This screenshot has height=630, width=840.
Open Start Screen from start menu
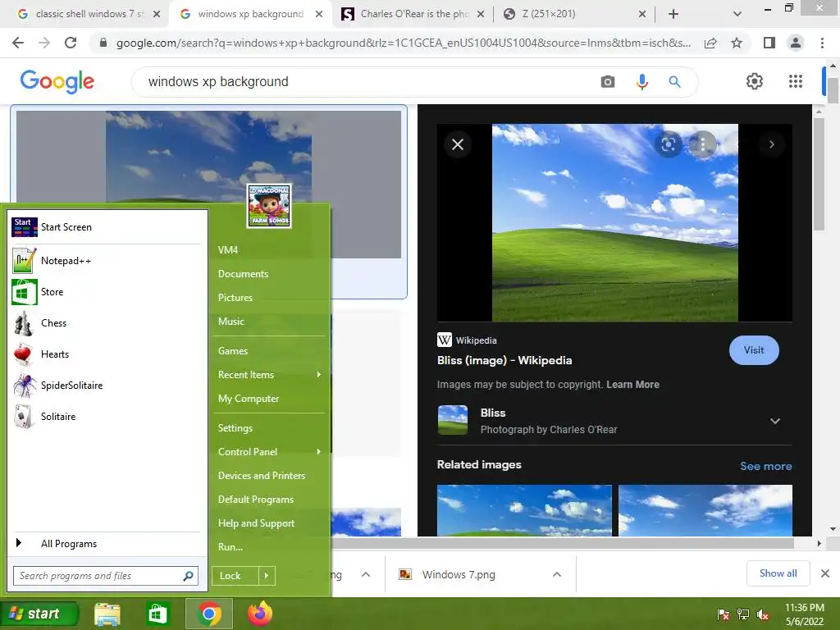pyautogui.click(x=107, y=227)
